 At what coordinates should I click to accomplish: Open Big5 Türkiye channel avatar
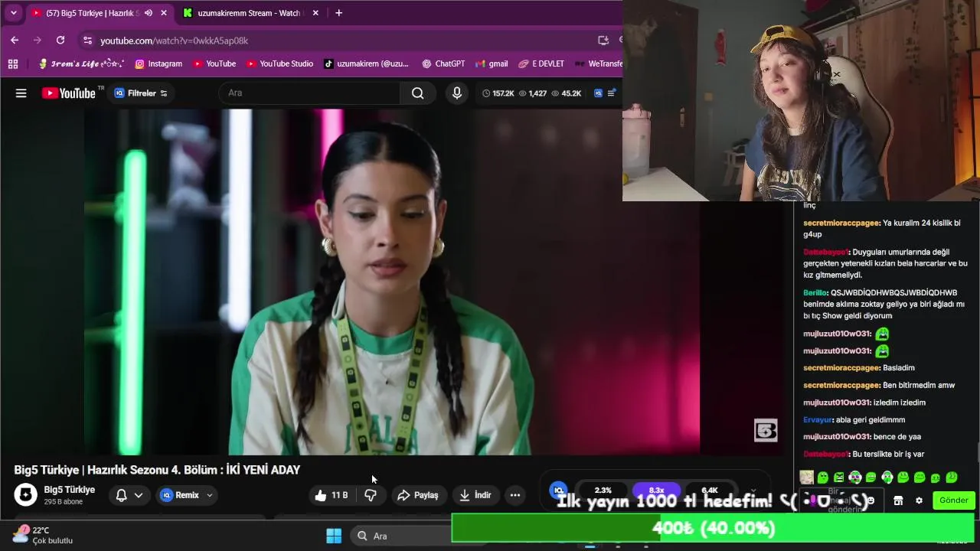tap(25, 494)
